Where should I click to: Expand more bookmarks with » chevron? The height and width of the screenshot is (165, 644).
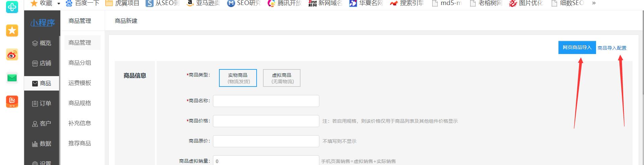(594, 3)
